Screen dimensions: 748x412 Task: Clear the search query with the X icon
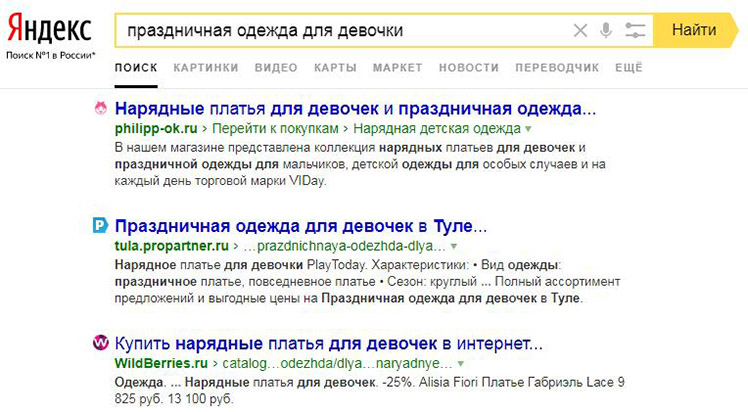(580, 31)
